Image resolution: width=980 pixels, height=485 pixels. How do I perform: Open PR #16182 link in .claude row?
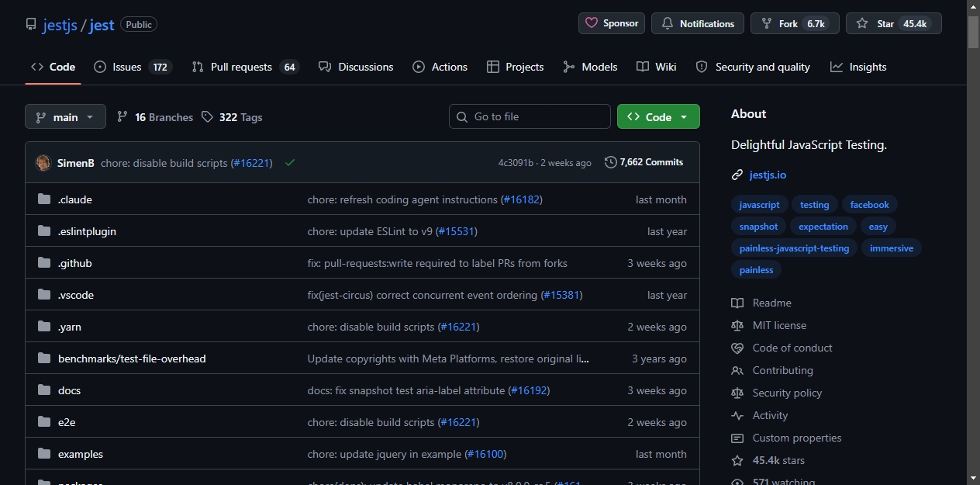(522, 199)
